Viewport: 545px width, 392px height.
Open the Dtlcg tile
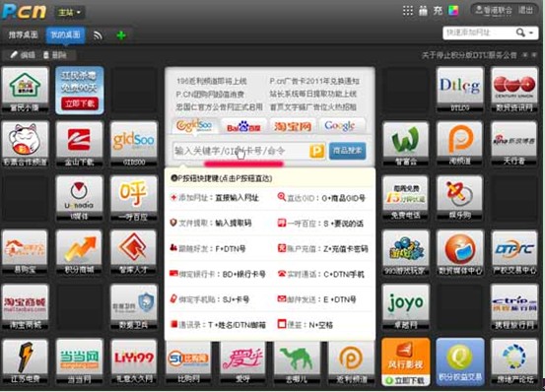click(x=460, y=90)
